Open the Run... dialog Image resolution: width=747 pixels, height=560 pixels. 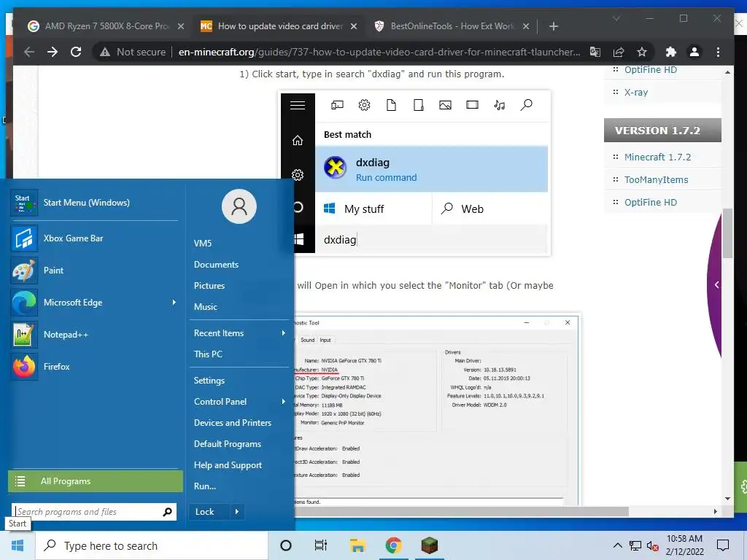pyautogui.click(x=205, y=486)
